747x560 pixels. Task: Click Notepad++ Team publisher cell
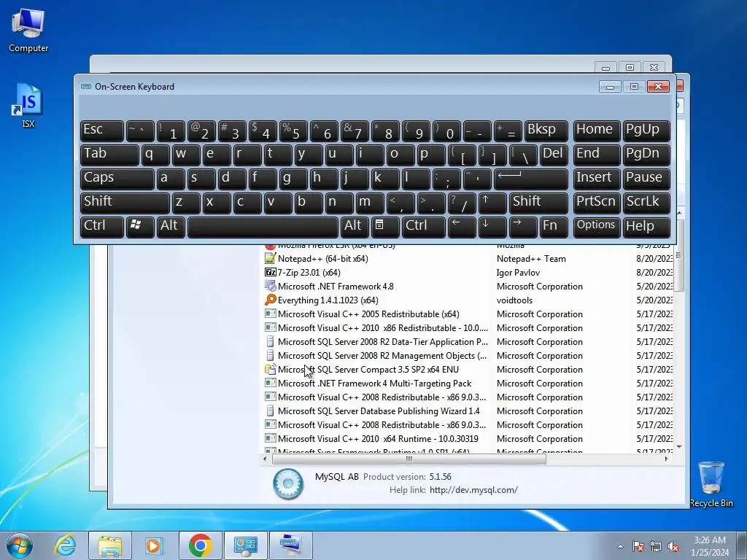[x=531, y=259]
